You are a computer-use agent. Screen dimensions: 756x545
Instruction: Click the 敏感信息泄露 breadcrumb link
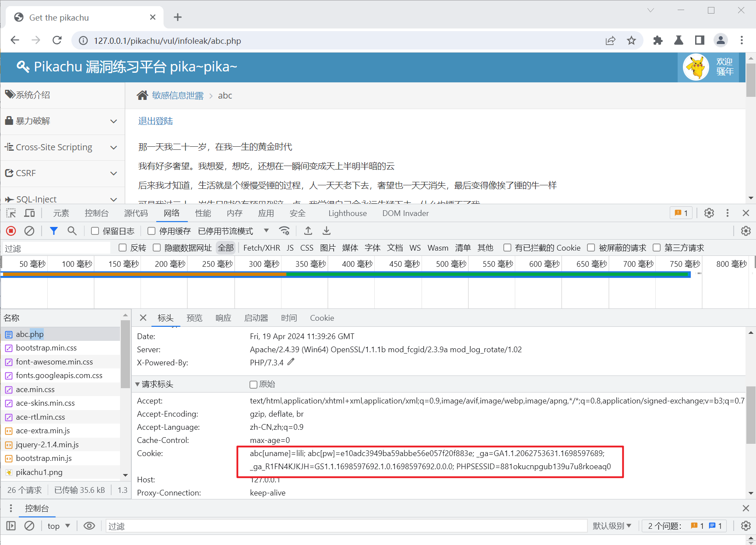pos(178,96)
